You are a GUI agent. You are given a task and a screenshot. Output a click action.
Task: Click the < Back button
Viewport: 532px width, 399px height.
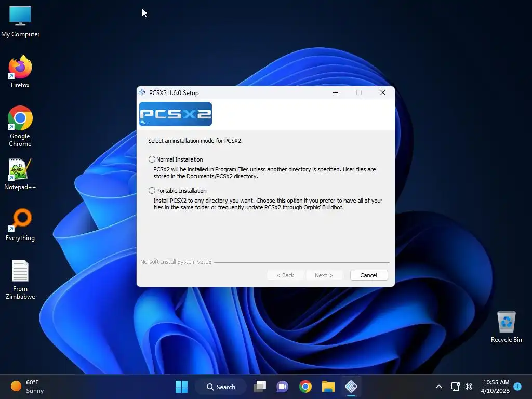[x=285, y=275]
